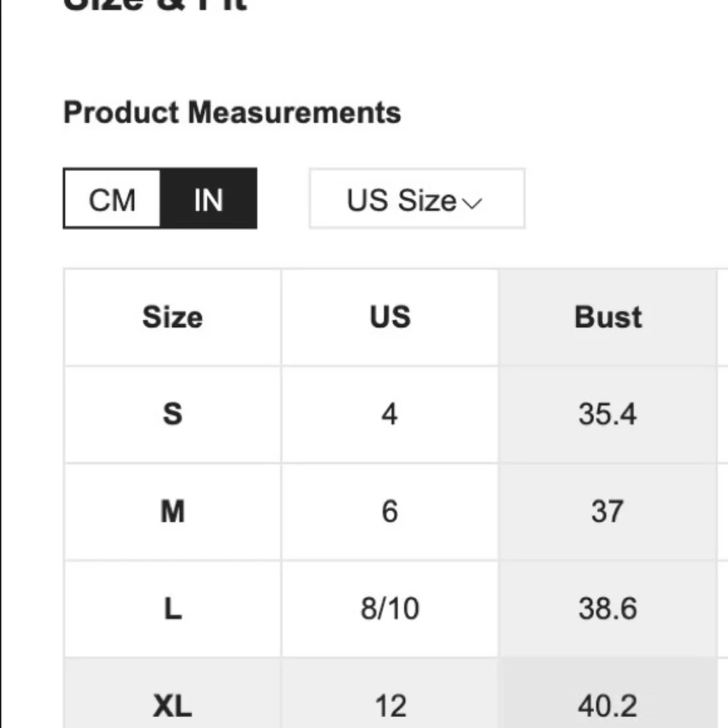728x728 pixels.
Task: Select the M size row
Action: click(x=173, y=512)
